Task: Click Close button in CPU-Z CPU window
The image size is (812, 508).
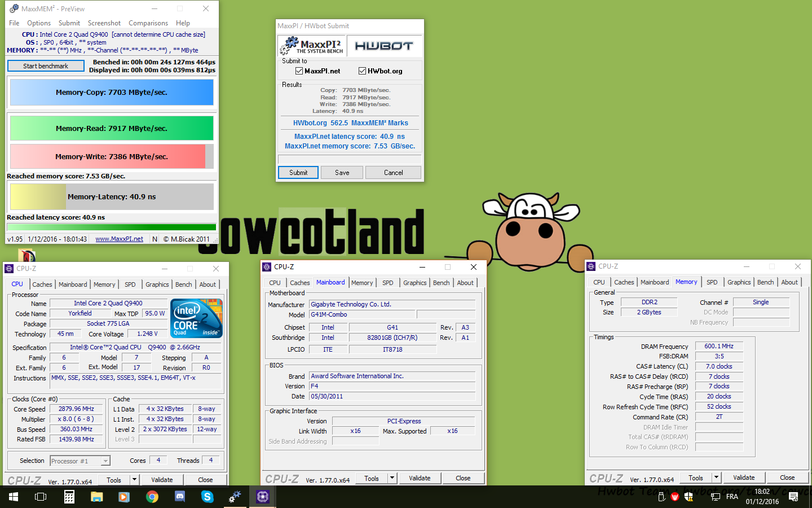Action: point(205,480)
